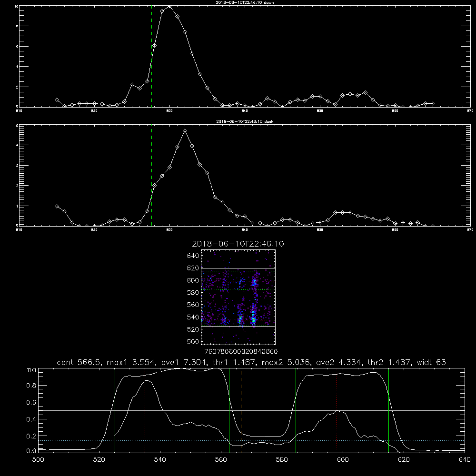Click the x-axis label 560 of bottom plot
Image resolution: width=476 pixels, height=476 pixels.
[221, 460]
